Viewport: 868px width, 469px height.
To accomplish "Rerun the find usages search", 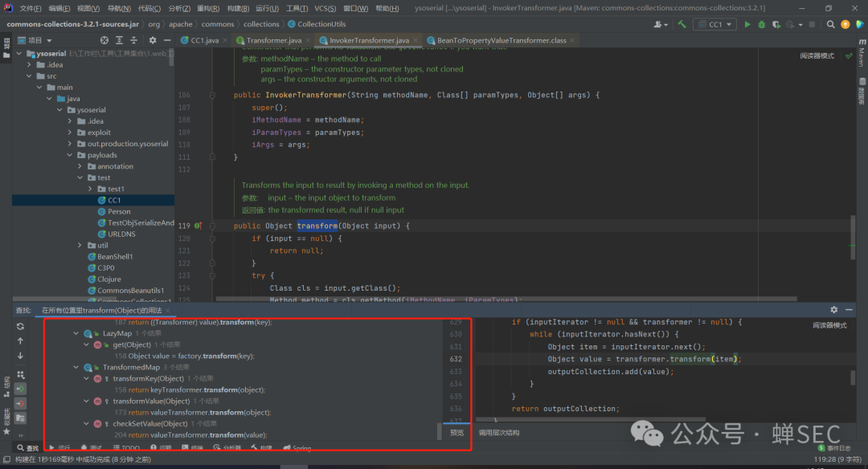I will 20,325.
